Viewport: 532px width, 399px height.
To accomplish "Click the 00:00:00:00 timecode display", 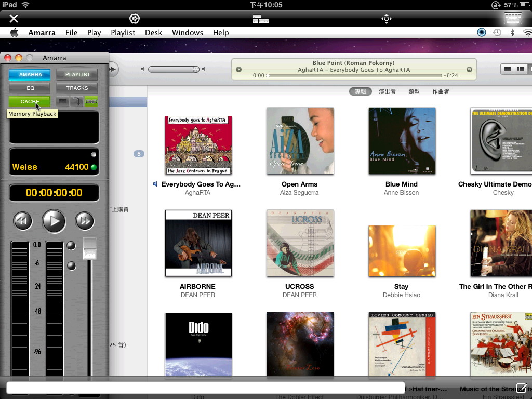I will (x=54, y=193).
